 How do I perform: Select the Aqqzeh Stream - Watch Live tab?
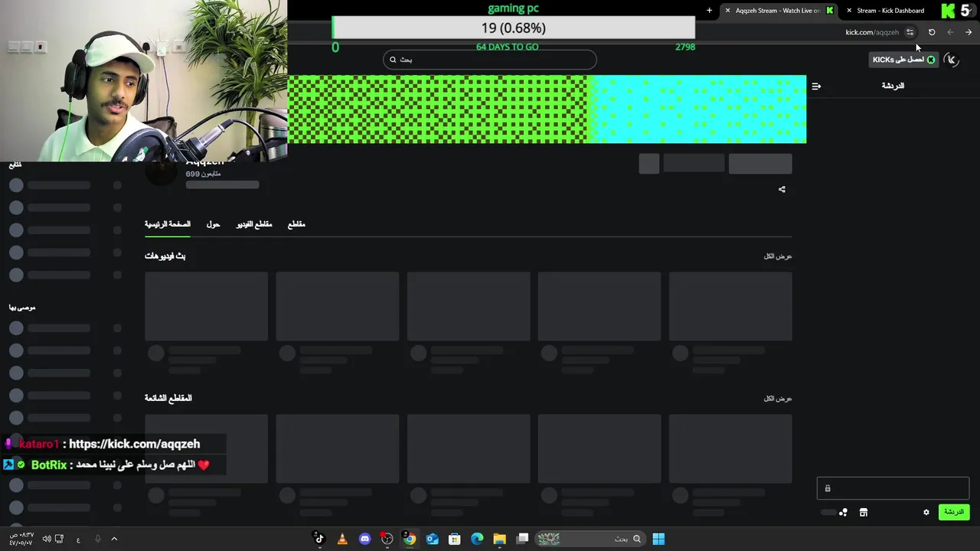[777, 11]
